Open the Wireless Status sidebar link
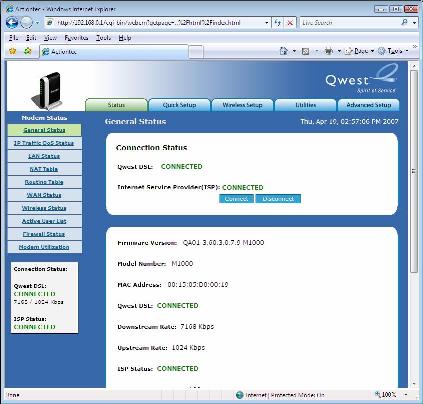This screenshot has height=404, width=423. pyautogui.click(x=44, y=208)
